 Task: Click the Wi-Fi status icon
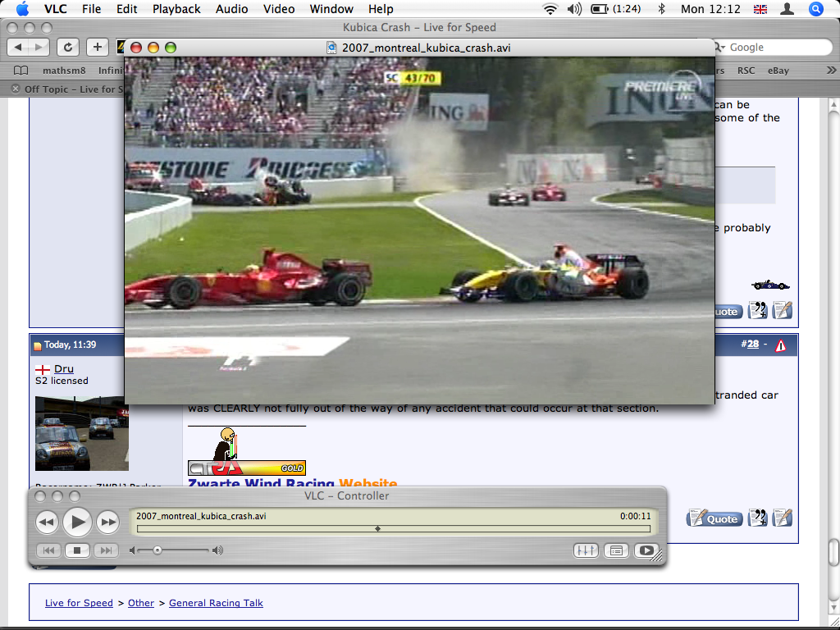550,9
